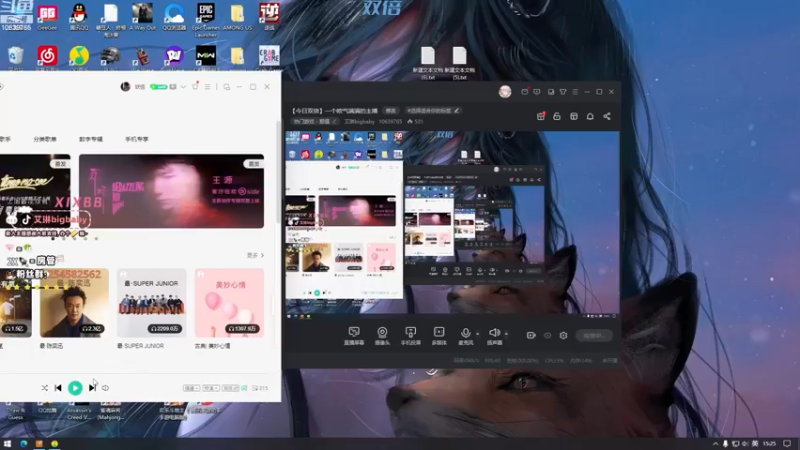The height and width of the screenshot is (450, 800).
Task: Open messages icon with red dot in streaming tool
Action: pyautogui.click(x=524, y=92)
